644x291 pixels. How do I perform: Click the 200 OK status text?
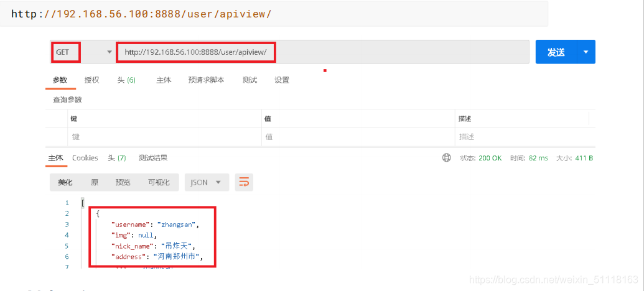pos(490,158)
